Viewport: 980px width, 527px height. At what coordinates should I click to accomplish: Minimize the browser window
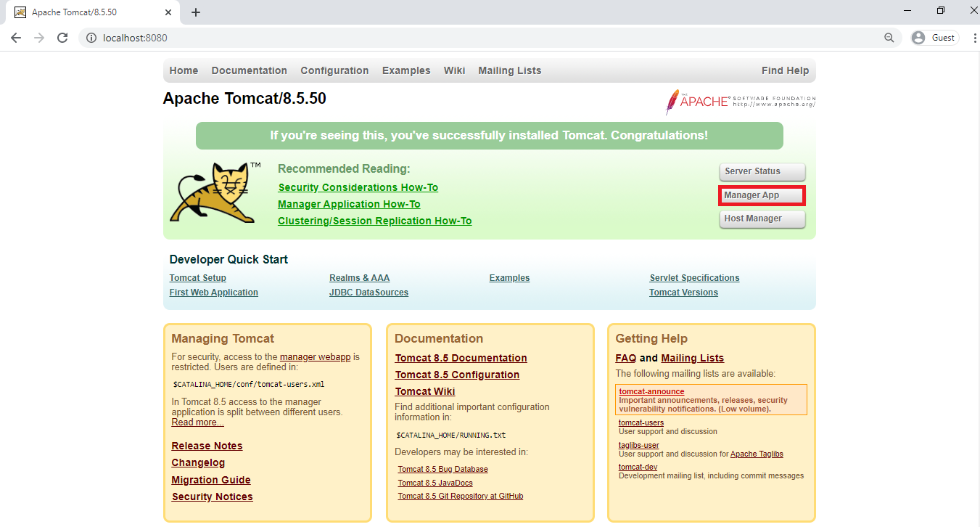[908, 11]
